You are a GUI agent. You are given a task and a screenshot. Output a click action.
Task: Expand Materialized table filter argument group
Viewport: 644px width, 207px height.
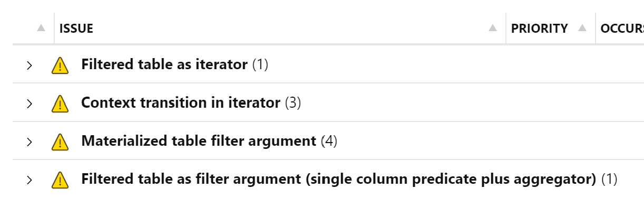(x=30, y=142)
